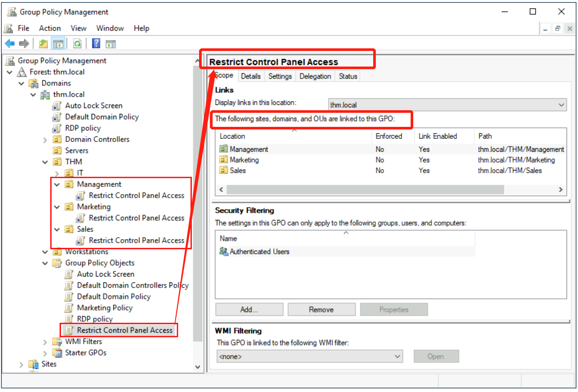The image size is (578, 392).
Task: Click the Add... button under Security Filtering
Action: 249,310
